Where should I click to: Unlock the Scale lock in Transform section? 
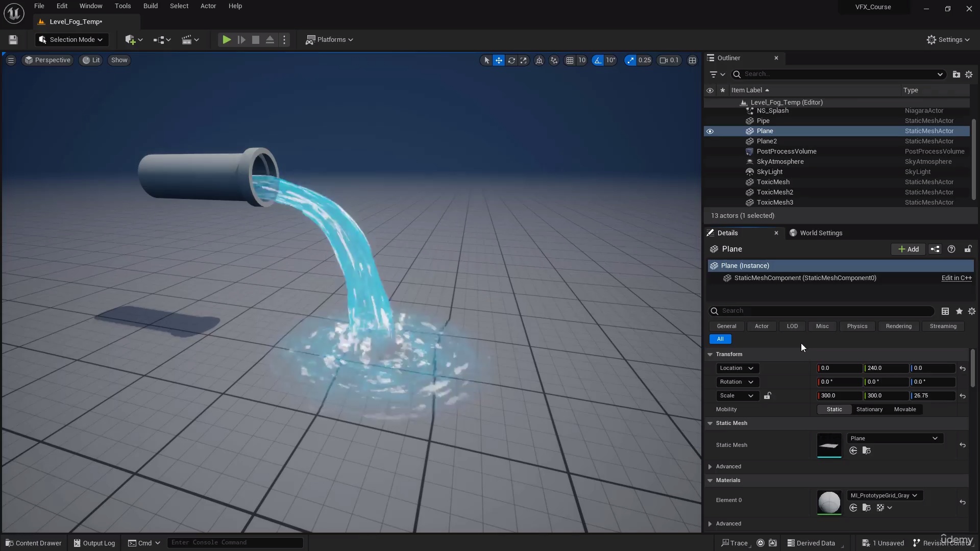(x=768, y=395)
